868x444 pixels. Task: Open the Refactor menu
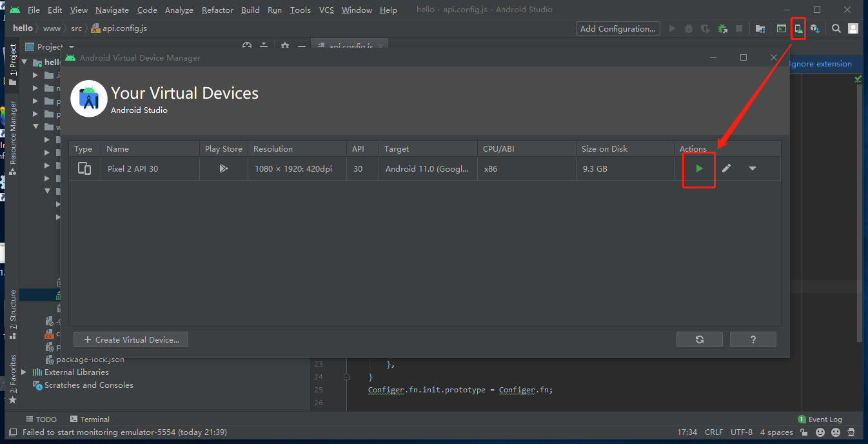coord(217,10)
